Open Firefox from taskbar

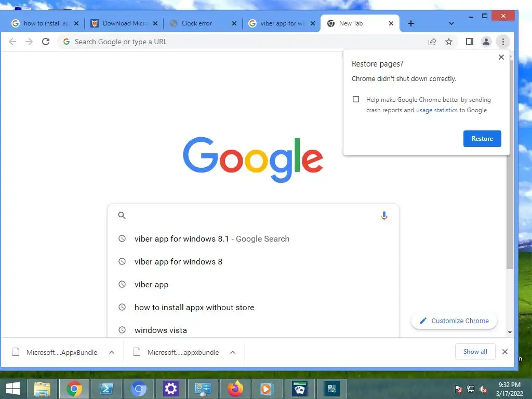235,389
